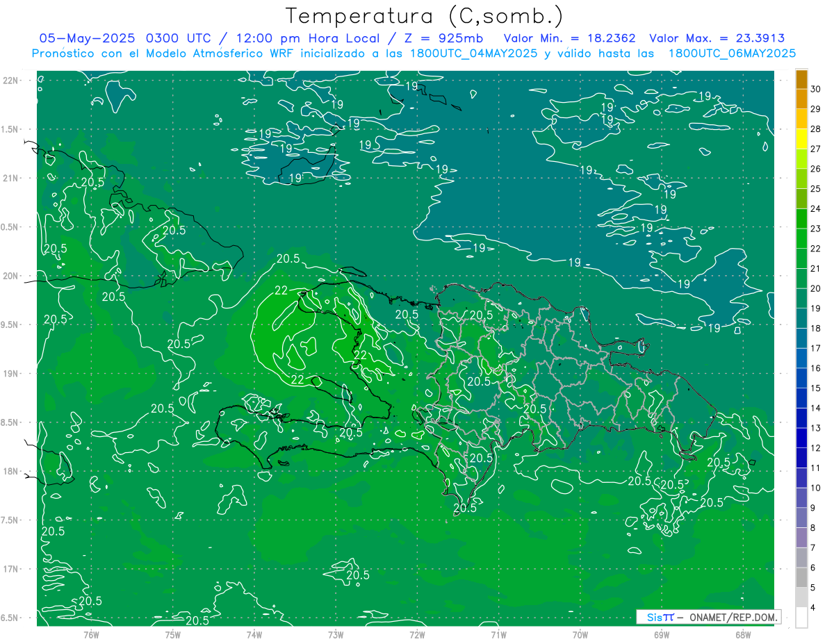This screenshot has width=834, height=644.
Task: Click the white swatch below 4
Action: (x=801, y=618)
